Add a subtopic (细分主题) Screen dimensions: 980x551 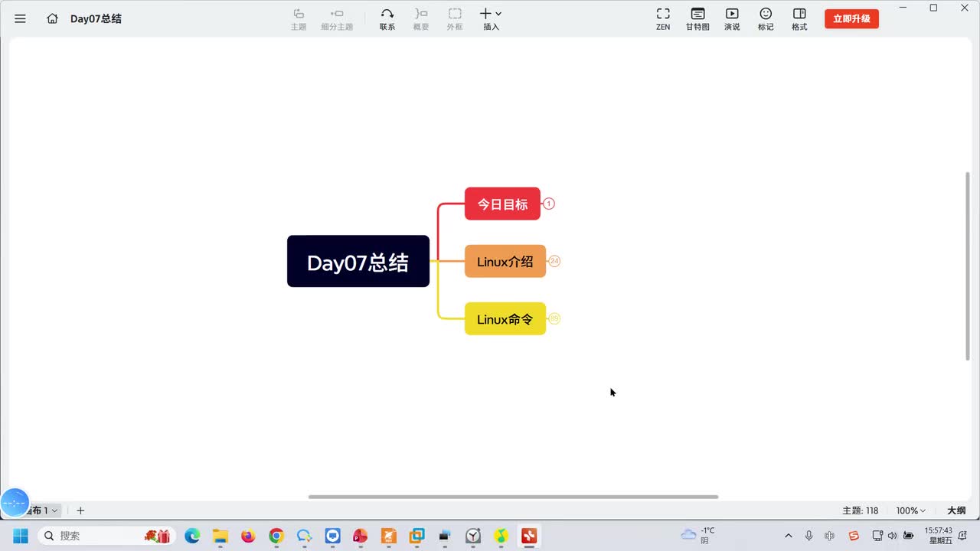[x=337, y=19]
